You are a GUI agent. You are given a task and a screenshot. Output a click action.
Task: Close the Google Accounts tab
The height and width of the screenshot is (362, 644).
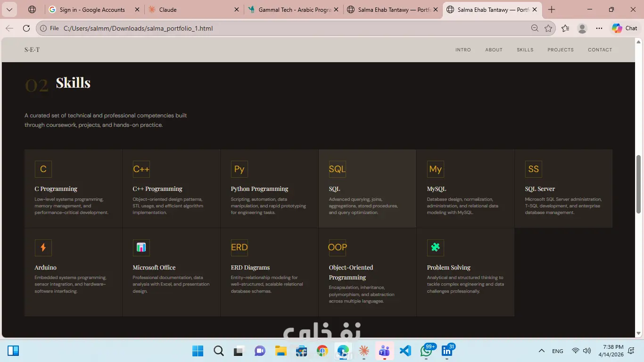pyautogui.click(x=137, y=9)
